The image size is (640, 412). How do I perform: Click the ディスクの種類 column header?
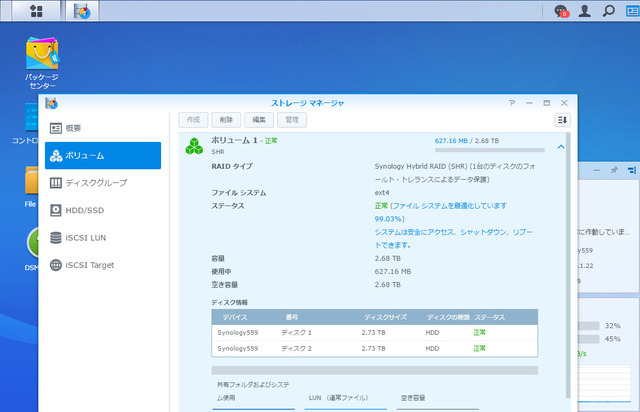(x=448, y=317)
